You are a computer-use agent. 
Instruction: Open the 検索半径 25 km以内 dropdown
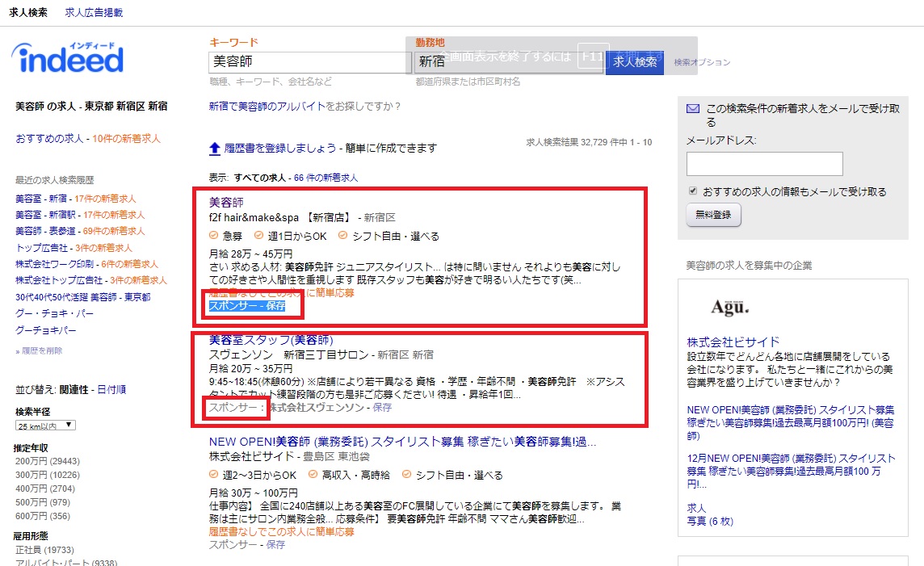pos(45,426)
